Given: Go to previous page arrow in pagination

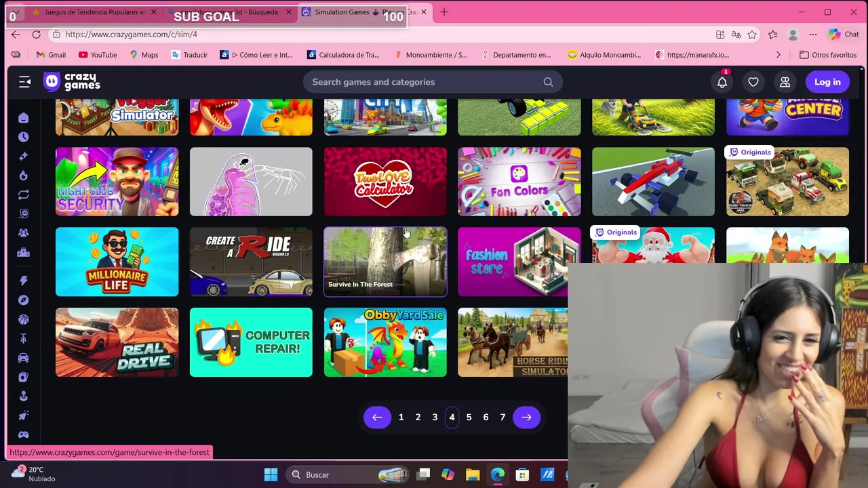Looking at the screenshot, I should pos(377,418).
